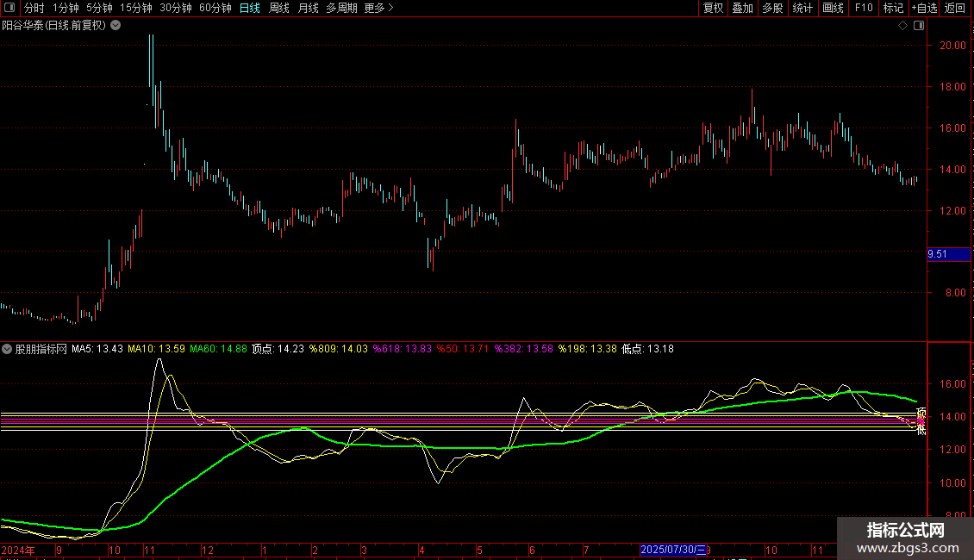Viewport: 974px width, 560px height.
Task: Click the MA10: 13.59 indicator value
Action: [x=157, y=349]
